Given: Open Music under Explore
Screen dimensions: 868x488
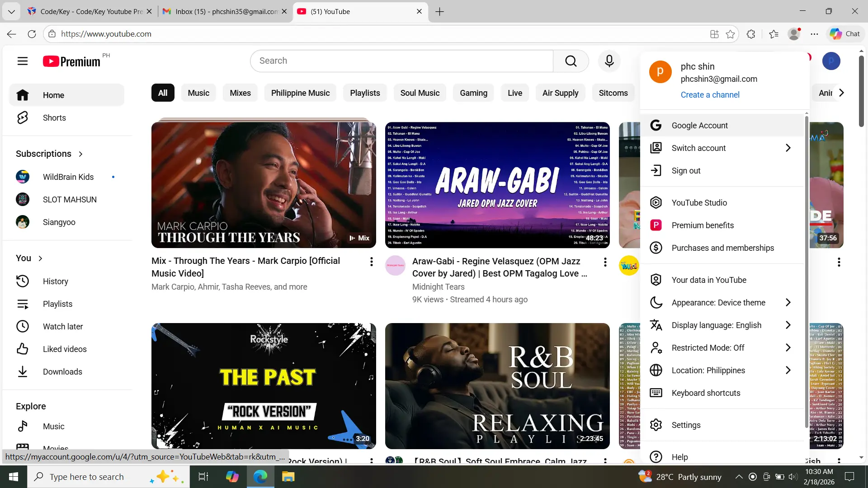Looking at the screenshot, I should (66, 427).
